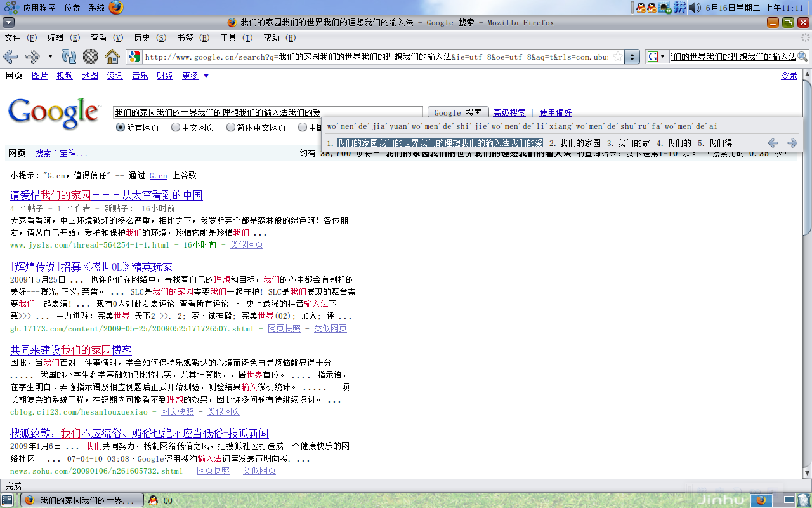Open the Home page icon

coord(112,57)
